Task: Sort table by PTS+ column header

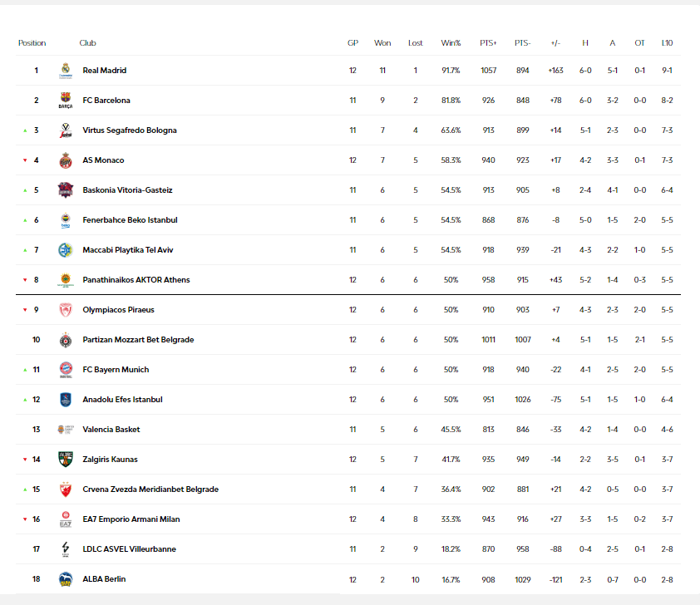Action: [x=488, y=43]
